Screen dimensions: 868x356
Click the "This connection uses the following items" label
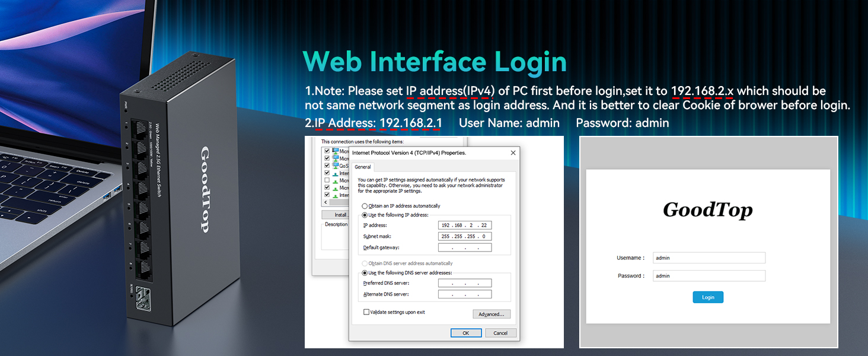[362, 142]
